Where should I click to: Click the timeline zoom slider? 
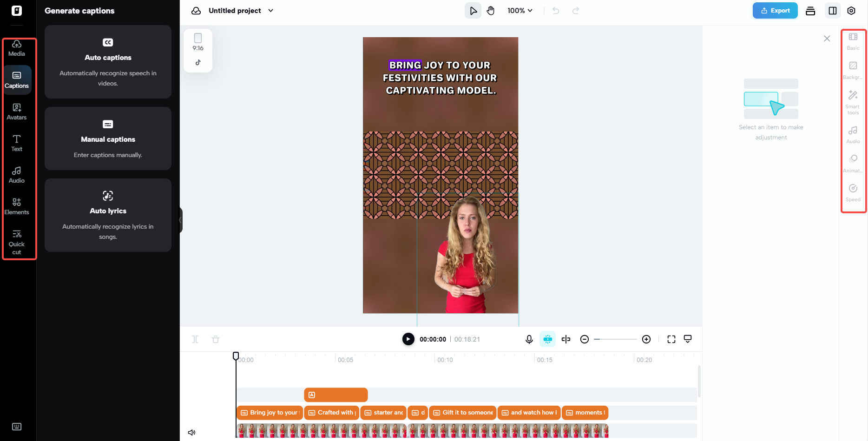click(615, 339)
